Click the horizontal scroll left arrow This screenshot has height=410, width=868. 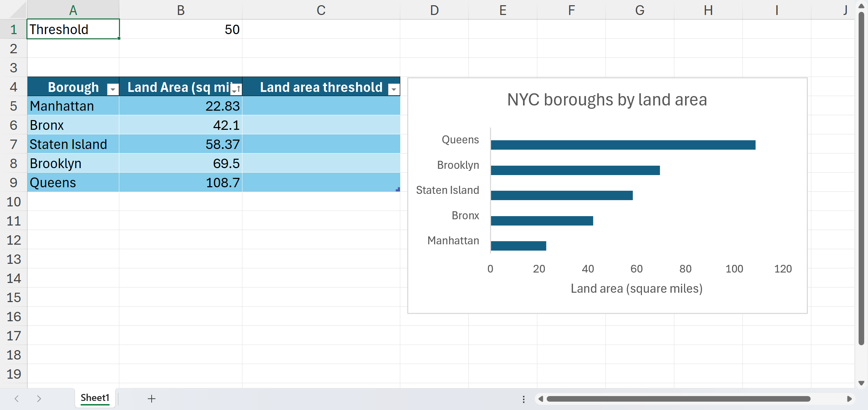540,399
